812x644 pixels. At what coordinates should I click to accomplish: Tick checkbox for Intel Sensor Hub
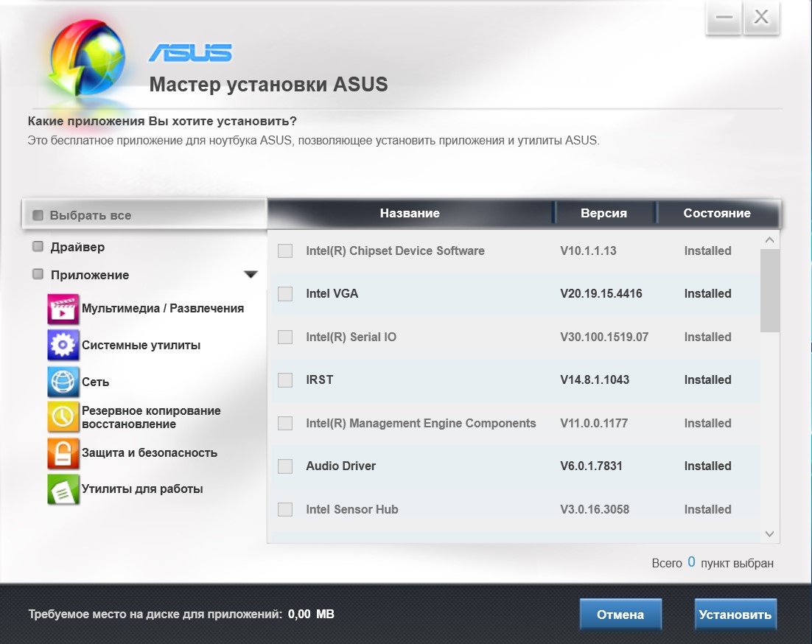[x=285, y=509]
